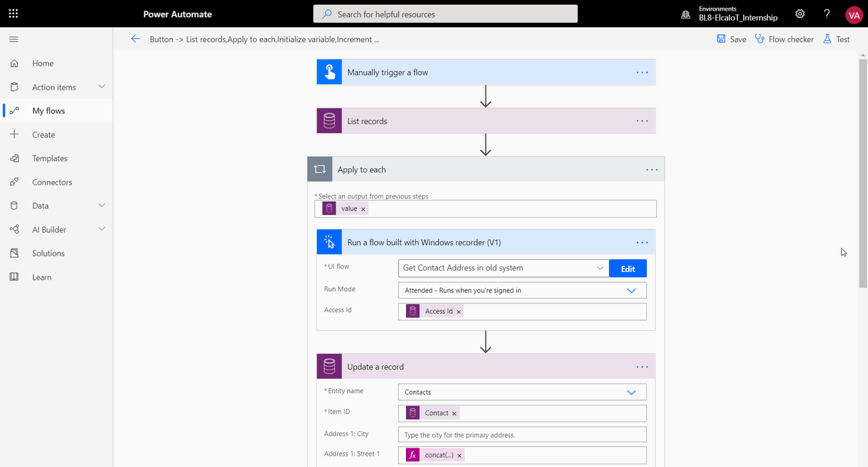Go back using the left arrow
The image size is (868, 467).
point(136,39)
